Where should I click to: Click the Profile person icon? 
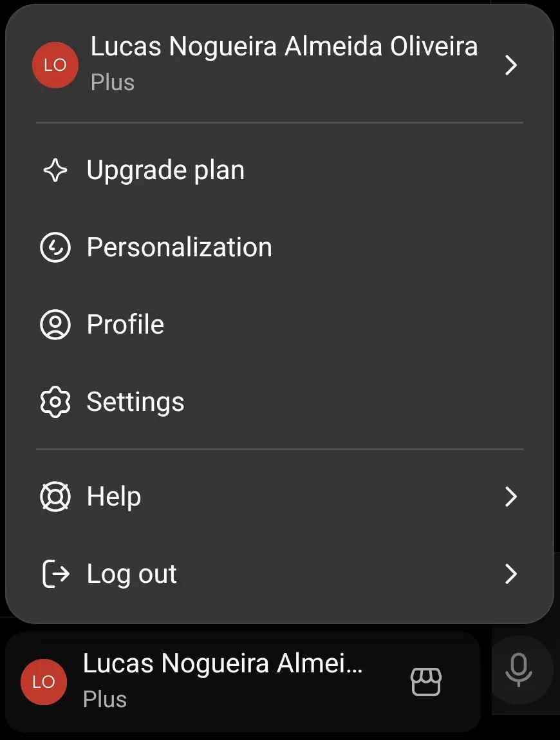click(x=55, y=325)
